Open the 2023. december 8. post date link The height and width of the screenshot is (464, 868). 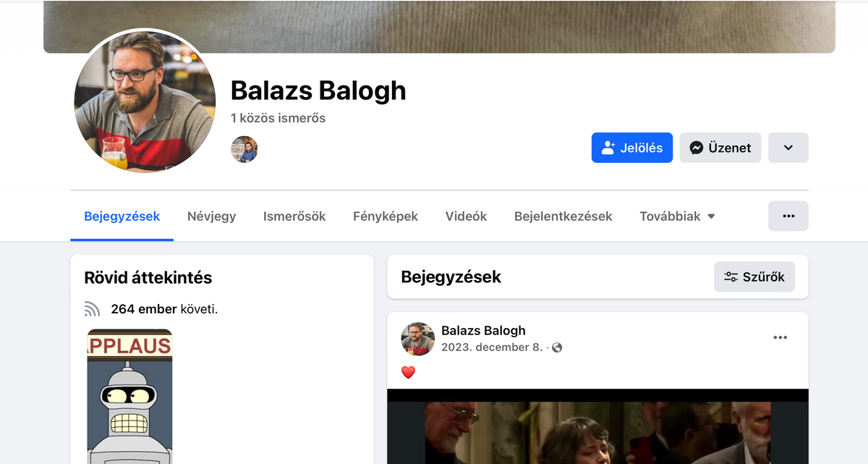click(x=492, y=347)
